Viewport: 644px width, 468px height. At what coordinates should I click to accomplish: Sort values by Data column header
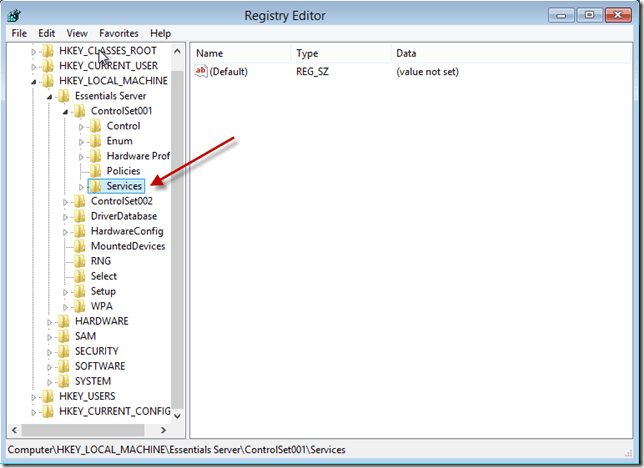(x=511, y=53)
